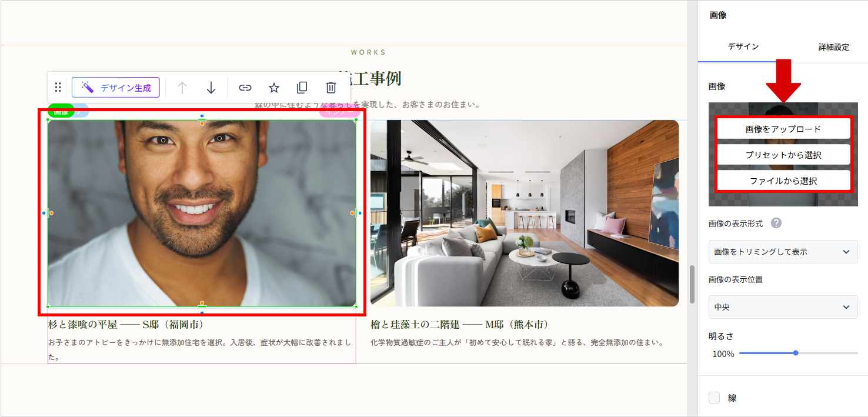Switch to the 詳細設定 tab
The width and height of the screenshot is (868, 417).
[833, 47]
